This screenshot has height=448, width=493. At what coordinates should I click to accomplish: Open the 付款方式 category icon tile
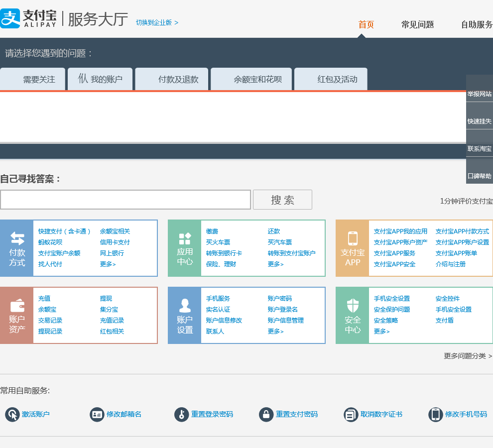pos(16,248)
